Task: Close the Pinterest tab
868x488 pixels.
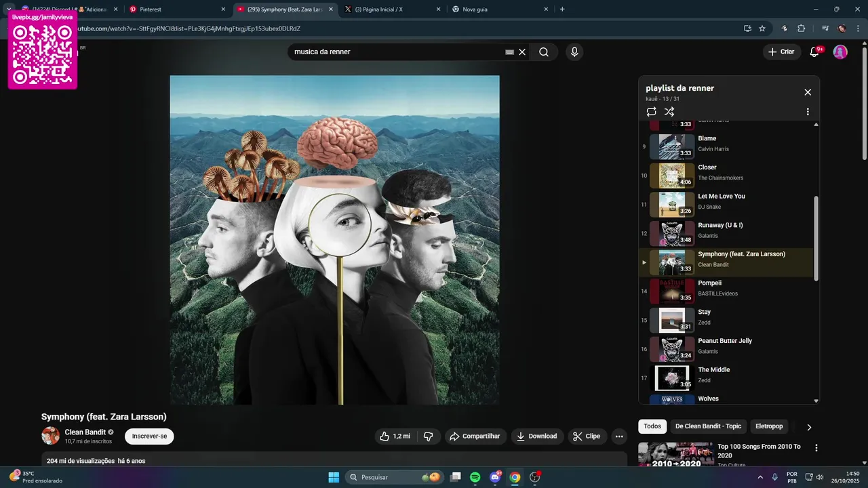Action: click(223, 9)
